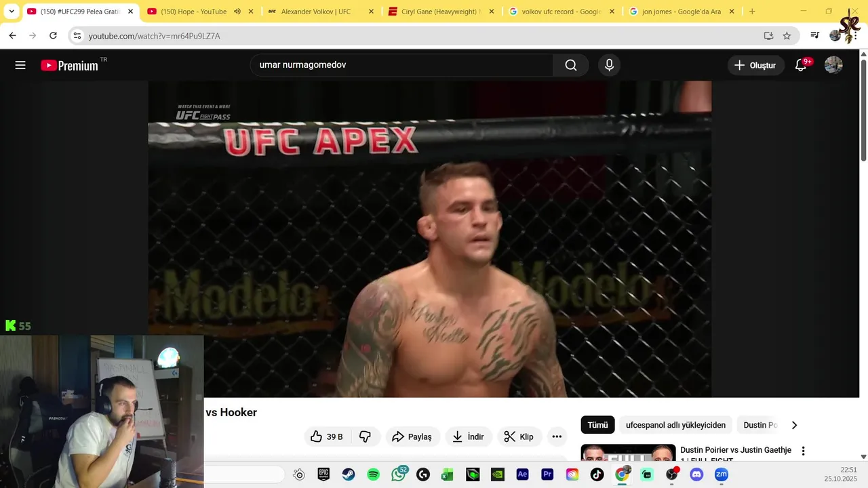Viewport: 868px width, 488px height.
Task: Select ufcespanol adlı yükleyiciden chip
Action: point(675,425)
